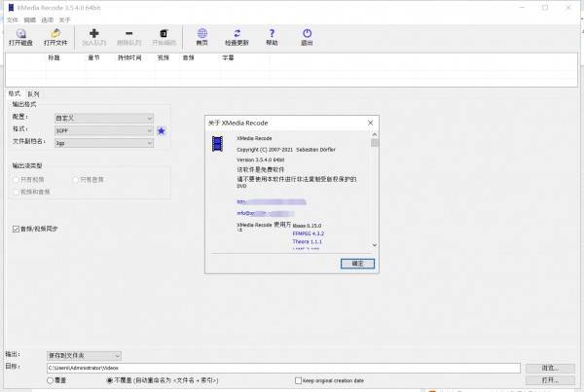Click the 目标 path input field
The height and width of the screenshot is (392, 584).
(x=283, y=368)
